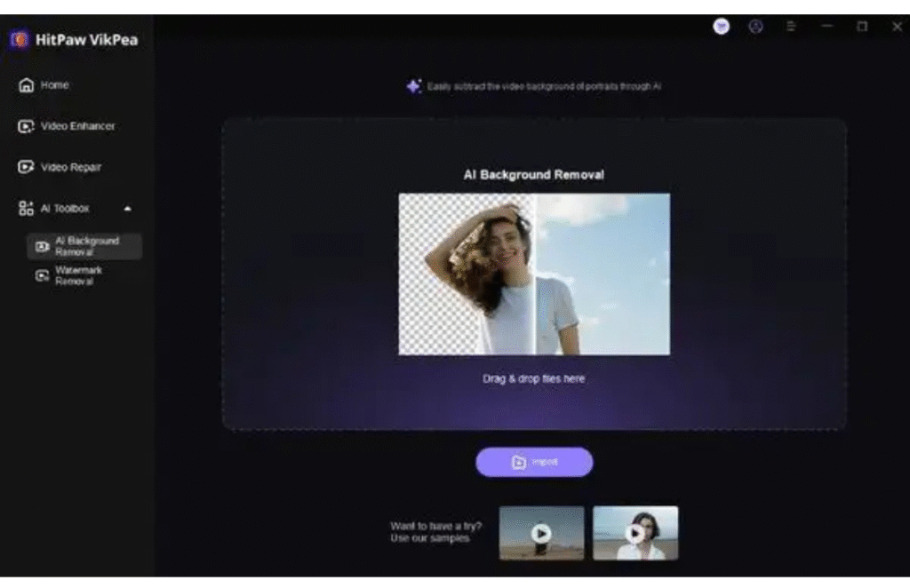Play the first beach sample video
910x588 pixels.
click(x=541, y=533)
